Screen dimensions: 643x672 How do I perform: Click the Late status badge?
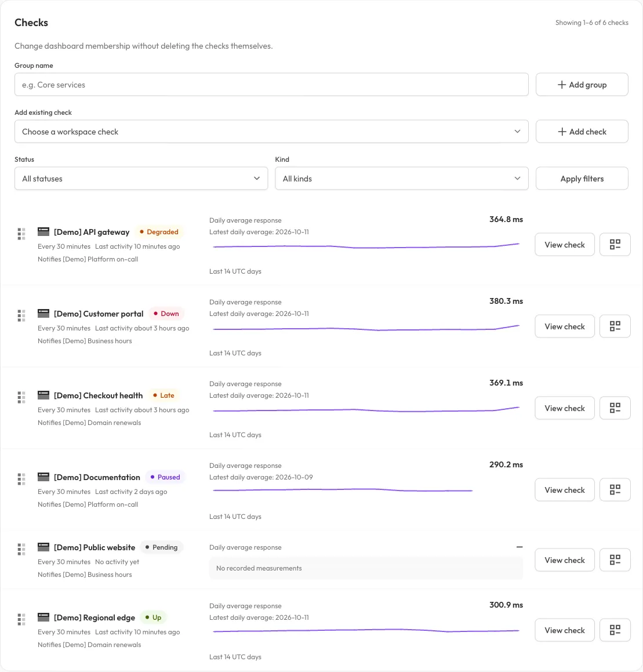[164, 395]
